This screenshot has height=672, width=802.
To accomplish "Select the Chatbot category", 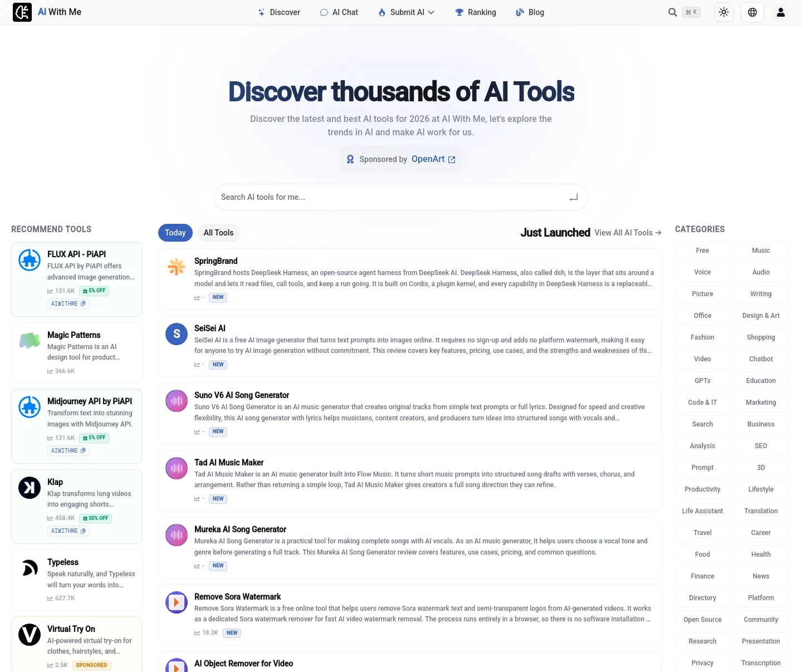I will pyautogui.click(x=761, y=359).
